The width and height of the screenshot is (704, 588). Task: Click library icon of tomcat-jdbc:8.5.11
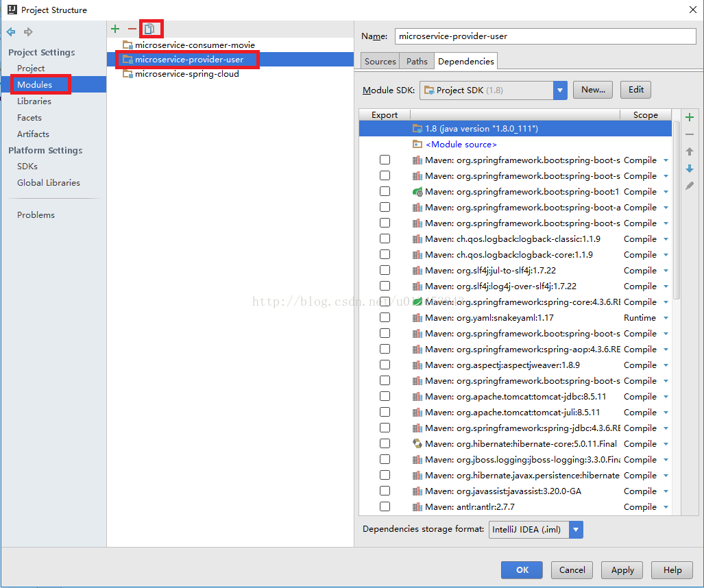tap(417, 397)
